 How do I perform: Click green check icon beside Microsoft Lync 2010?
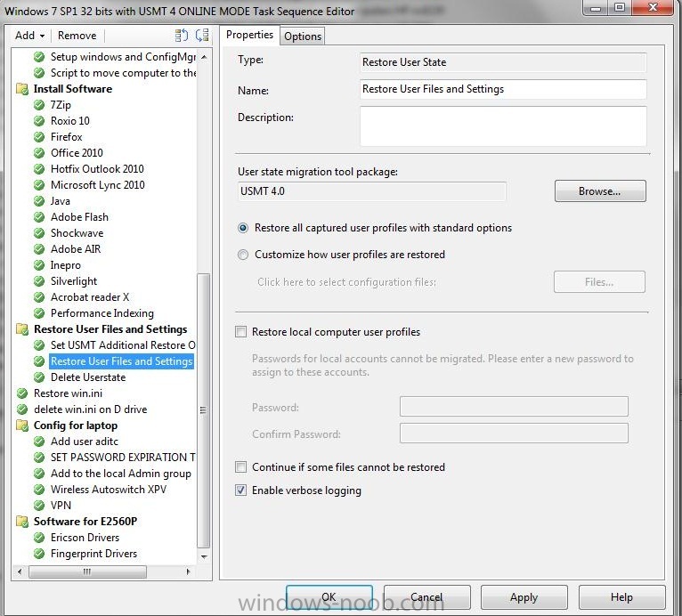click(39, 185)
